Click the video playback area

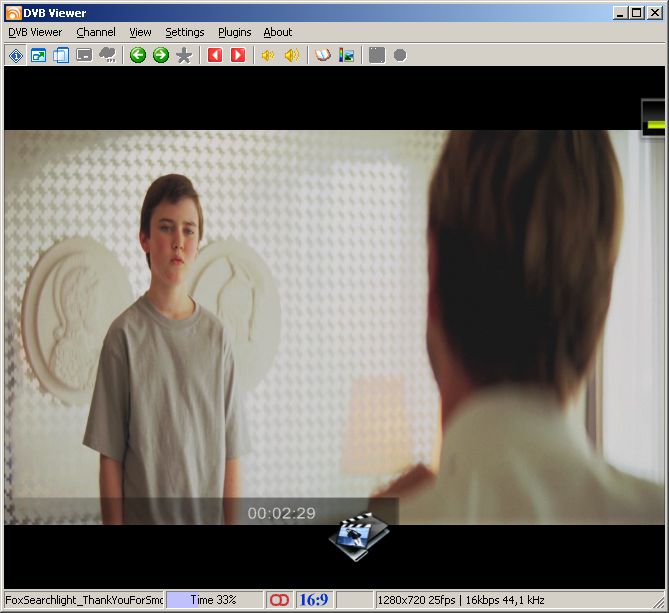334,327
